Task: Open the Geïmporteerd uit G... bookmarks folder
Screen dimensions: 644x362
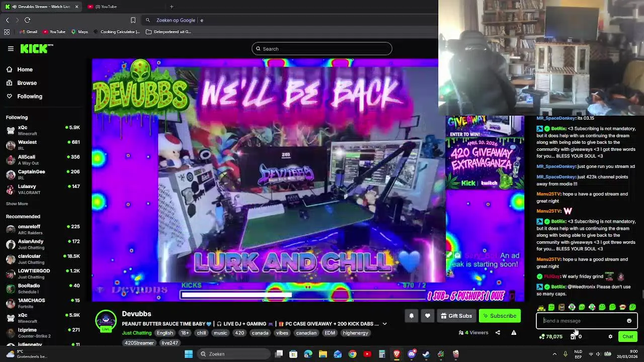Action: pyautogui.click(x=169, y=32)
